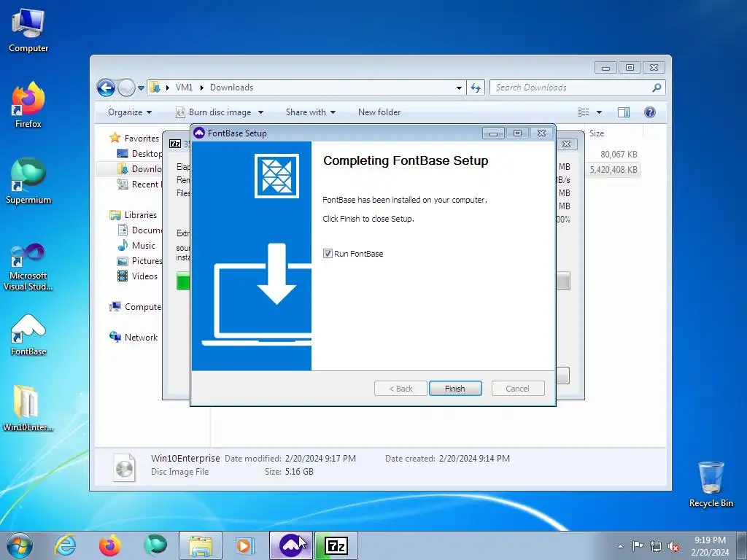Screen dimensions: 747x560
Task: Open recent pages dropdown in Explorer
Action: 141,88
